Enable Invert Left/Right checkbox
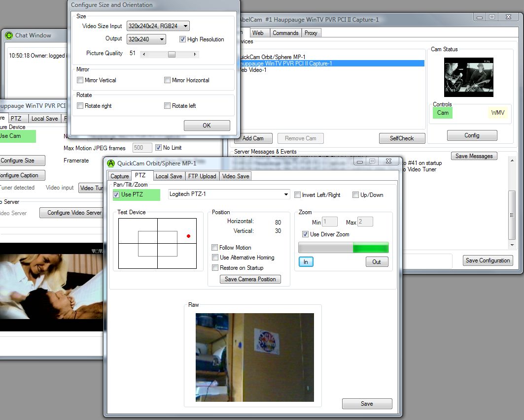 click(297, 195)
